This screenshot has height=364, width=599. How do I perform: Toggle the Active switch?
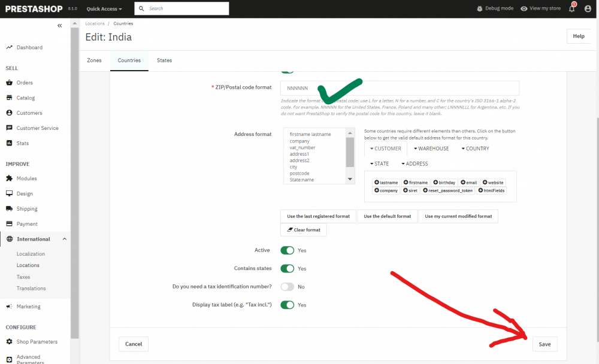click(x=288, y=250)
